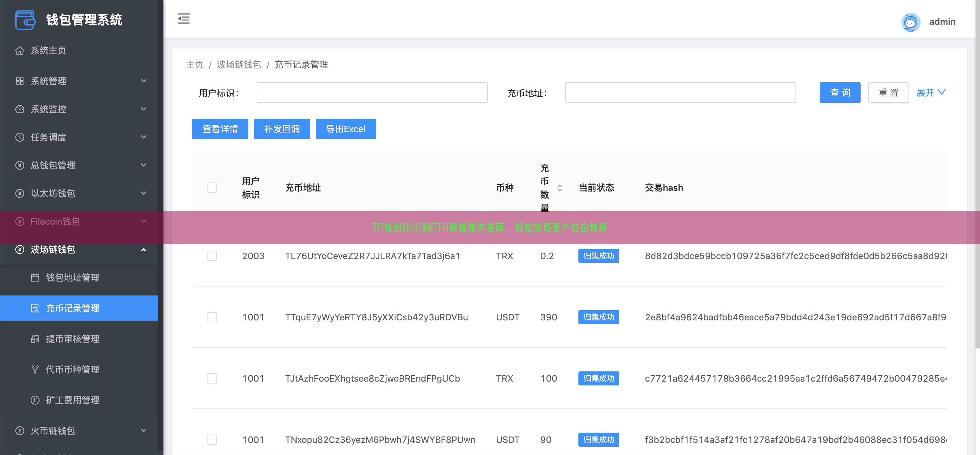Click the pound icon beside 矿工费用管理

pos(35,400)
